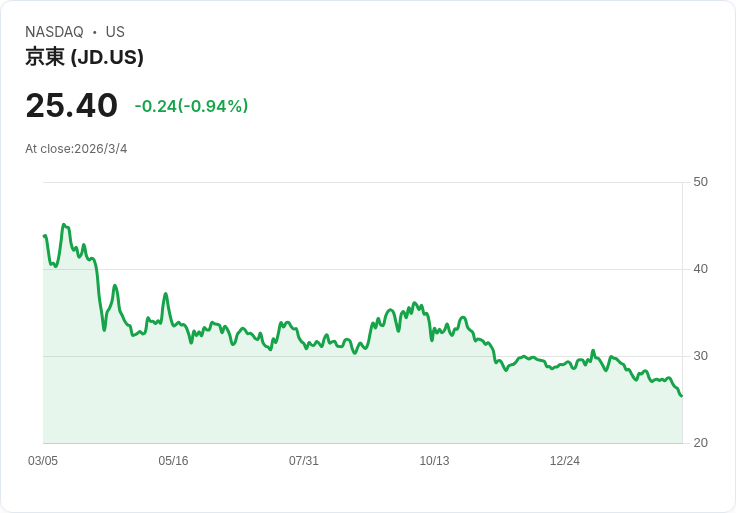Click the dot separator between NASDAQ and US

(95, 32)
